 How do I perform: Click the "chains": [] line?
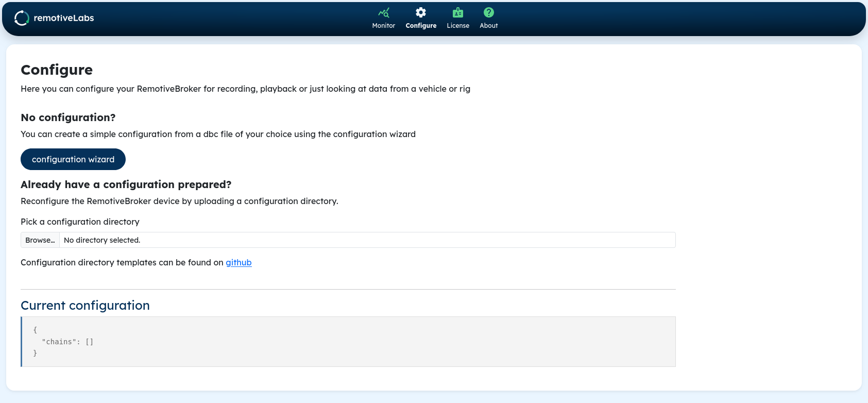point(67,342)
